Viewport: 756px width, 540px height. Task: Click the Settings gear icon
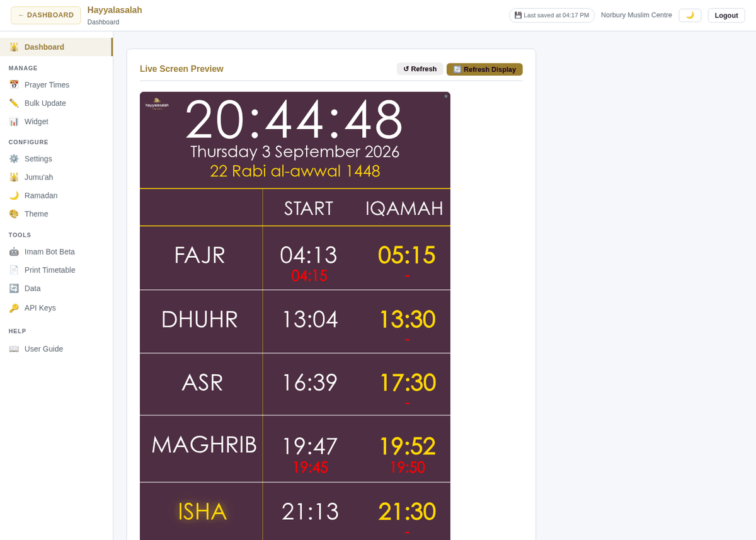click(x=14, y=159)
